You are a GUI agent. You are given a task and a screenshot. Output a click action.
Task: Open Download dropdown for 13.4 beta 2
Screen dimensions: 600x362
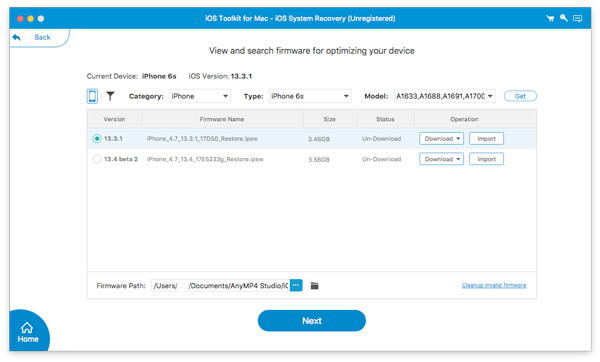tap(441, 159)
